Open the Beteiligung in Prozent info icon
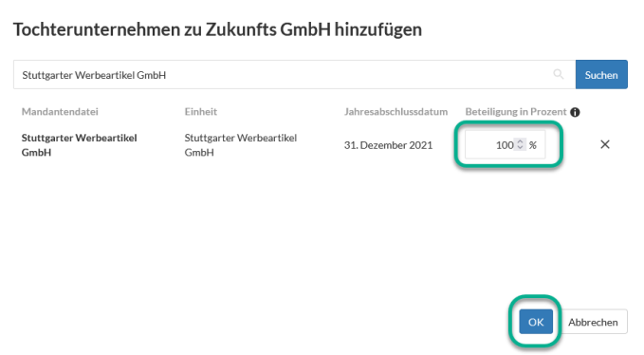The width and height of the screenshot is (644, 355). click(575, 112)
